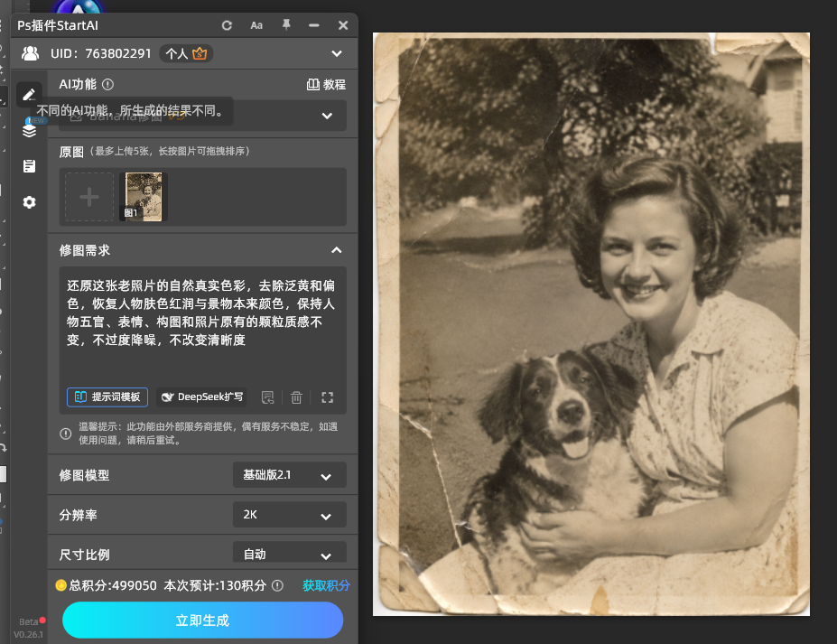Click the refresh icon in plugin title bar
The height and width of the screenshot is (644, 837).
(x=227, y=25)
